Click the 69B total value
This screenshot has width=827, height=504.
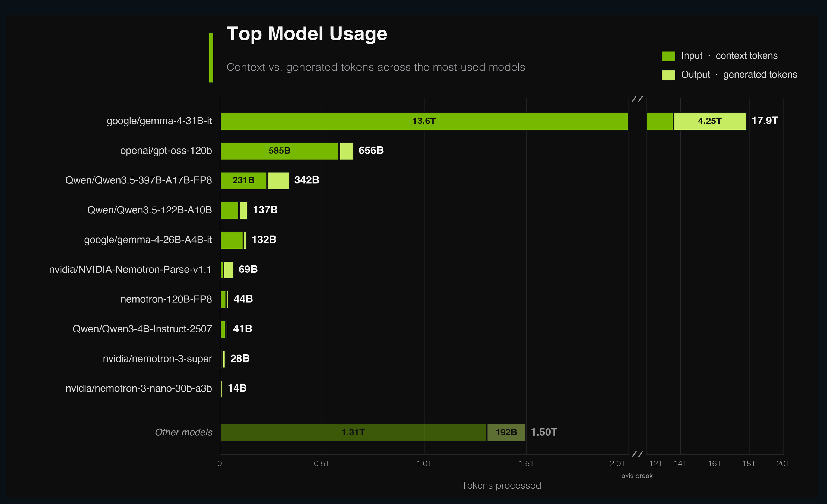tap(248, 269)
